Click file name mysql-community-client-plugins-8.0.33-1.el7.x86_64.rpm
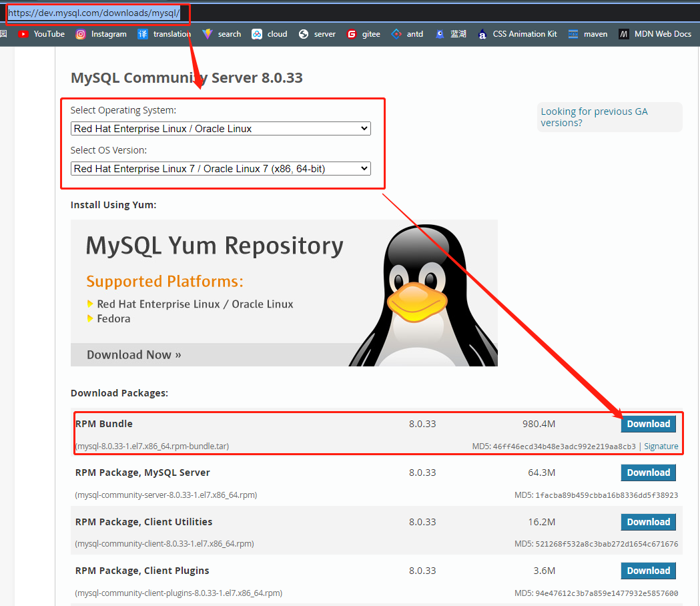The height and width of the screenshot is (606, 700). [x=179, y=593]
